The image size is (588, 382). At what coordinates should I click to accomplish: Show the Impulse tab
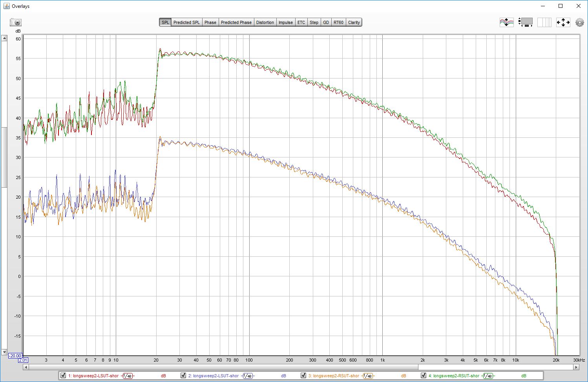click(286, 22)
